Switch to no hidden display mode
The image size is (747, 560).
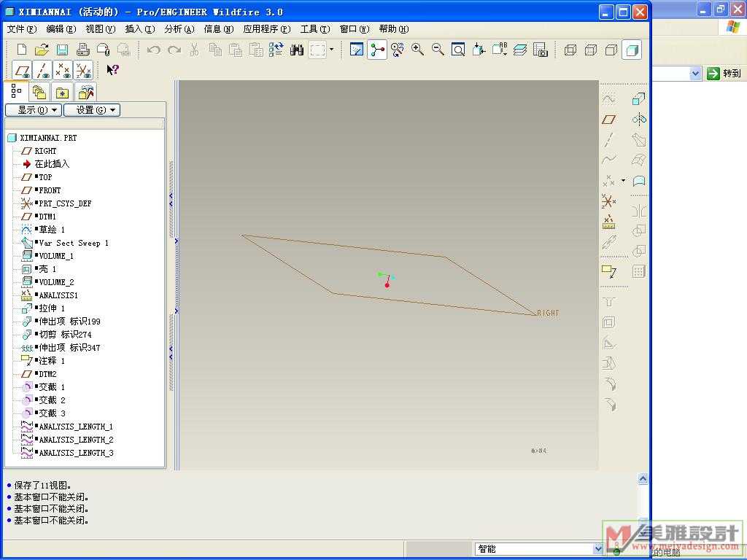(611, 50)
